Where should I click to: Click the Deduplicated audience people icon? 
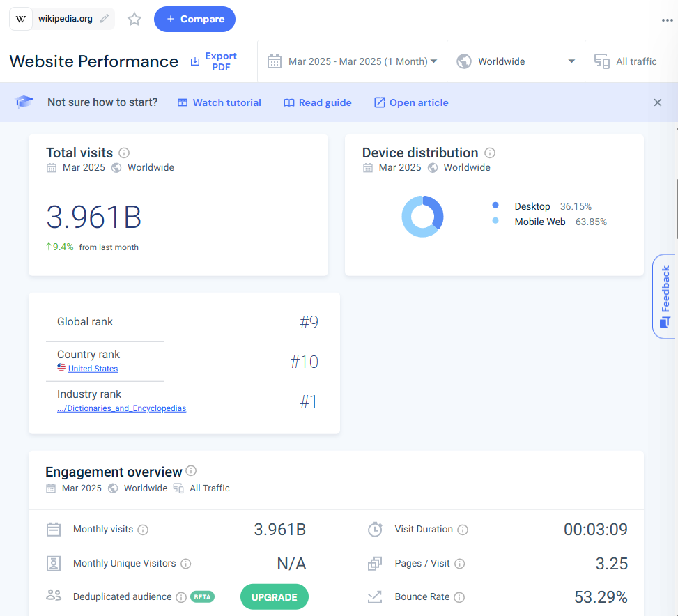pos(54,595)
